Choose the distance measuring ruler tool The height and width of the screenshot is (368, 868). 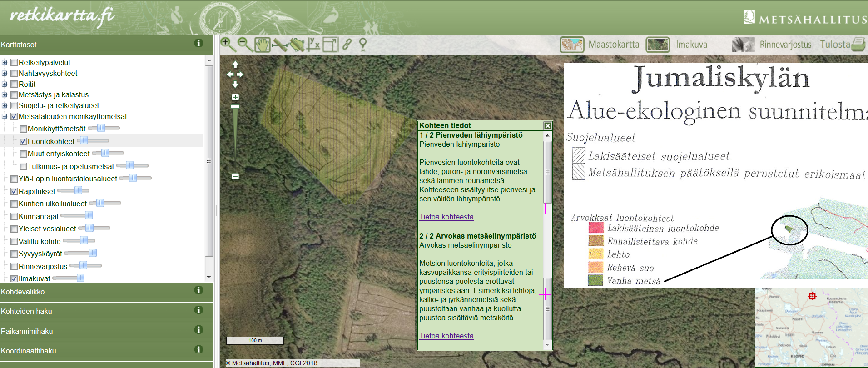pos(279,45)
